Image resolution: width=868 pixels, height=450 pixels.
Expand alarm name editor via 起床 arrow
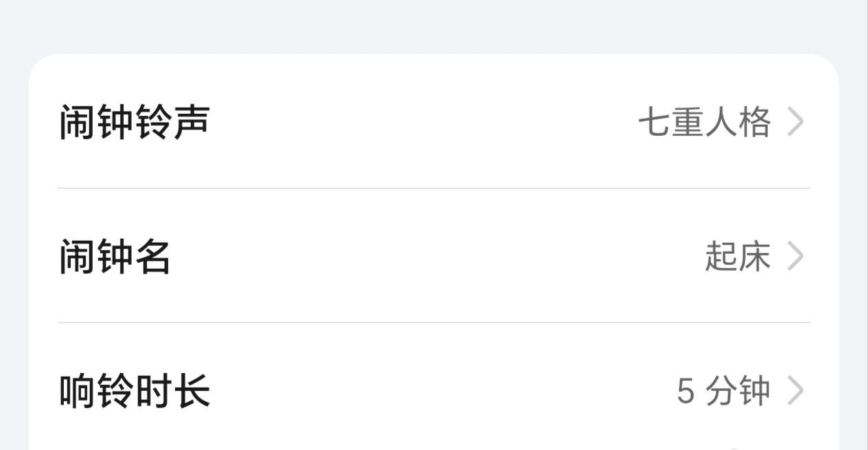pyautogui.click(x=795, y=257)
